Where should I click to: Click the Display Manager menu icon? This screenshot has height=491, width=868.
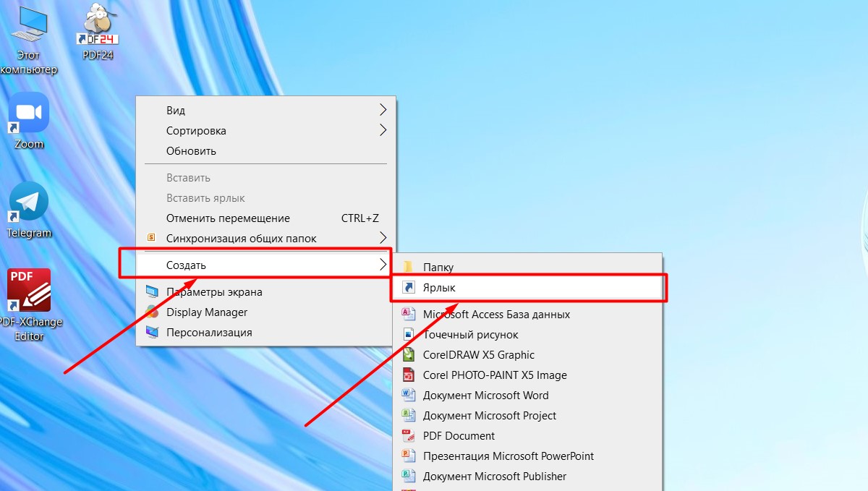[x=152, y=312]
